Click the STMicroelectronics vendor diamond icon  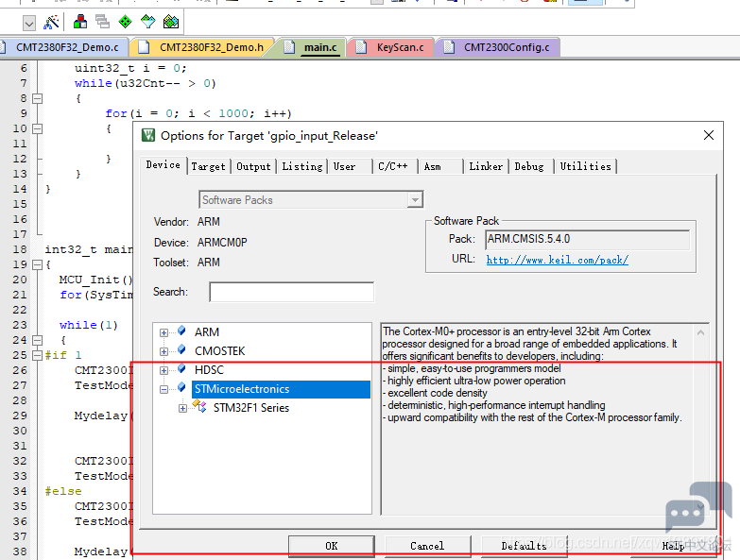pos(181,387)
